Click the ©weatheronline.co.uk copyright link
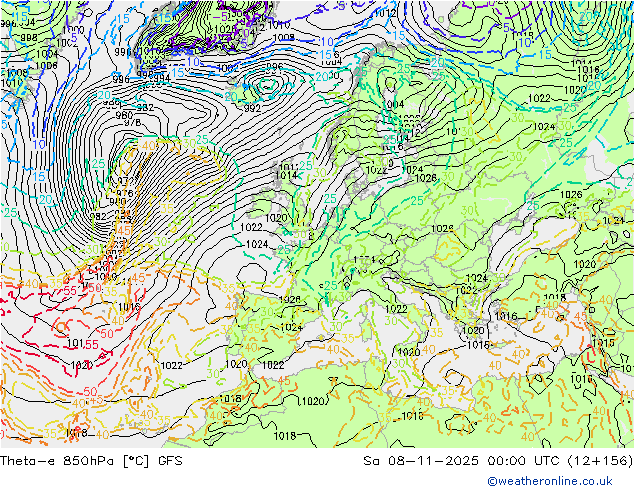634x490 pixels. [x=550, y=481]
